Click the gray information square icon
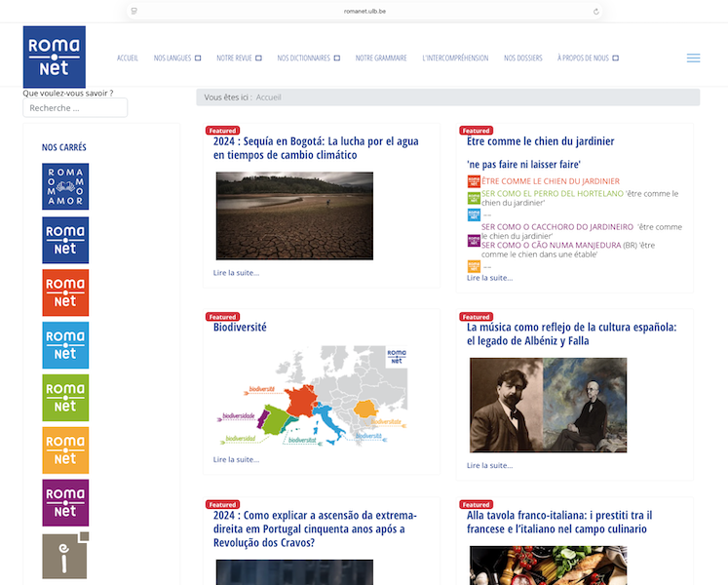728x585 pixels. [65, 556]
